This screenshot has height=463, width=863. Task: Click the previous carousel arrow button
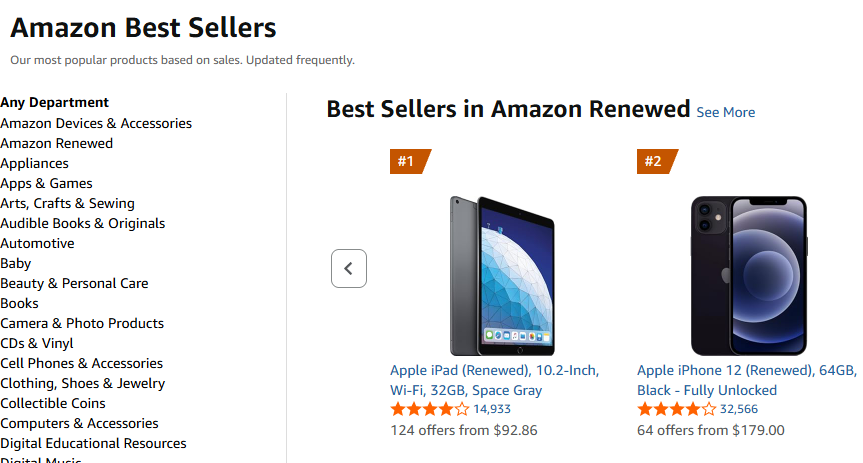pos(349,268)
